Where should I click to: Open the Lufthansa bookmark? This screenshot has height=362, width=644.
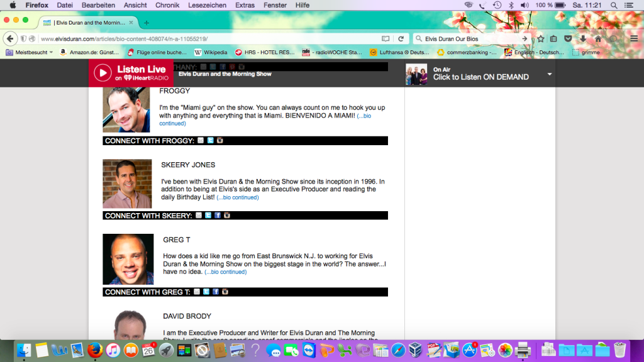(399, 53)
